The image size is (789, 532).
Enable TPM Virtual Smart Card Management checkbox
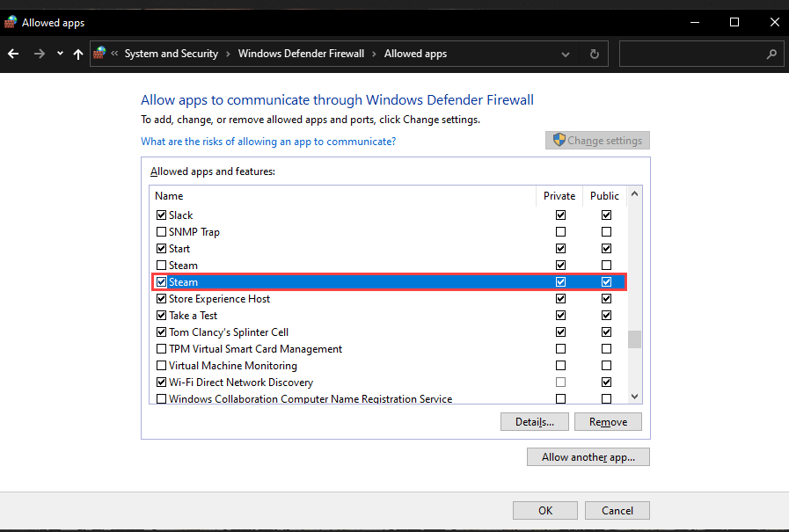[161, 349]
